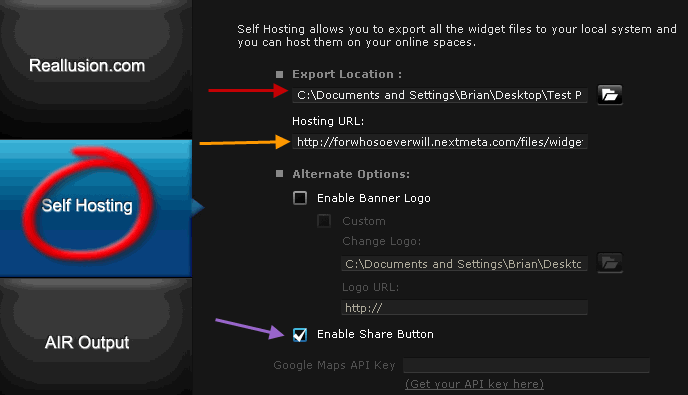Click the Enable Share Button label
Image resolution: width=688 pixels, height=395 pixels.
point(375,334)
